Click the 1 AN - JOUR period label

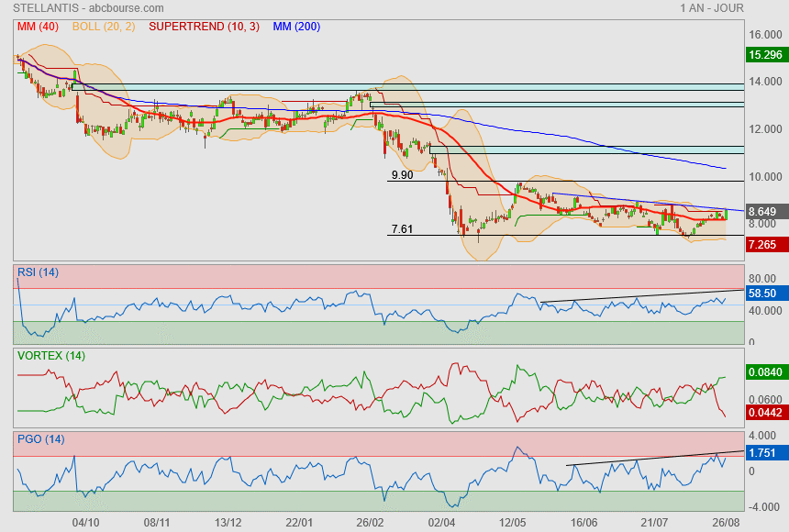point(711,8)
